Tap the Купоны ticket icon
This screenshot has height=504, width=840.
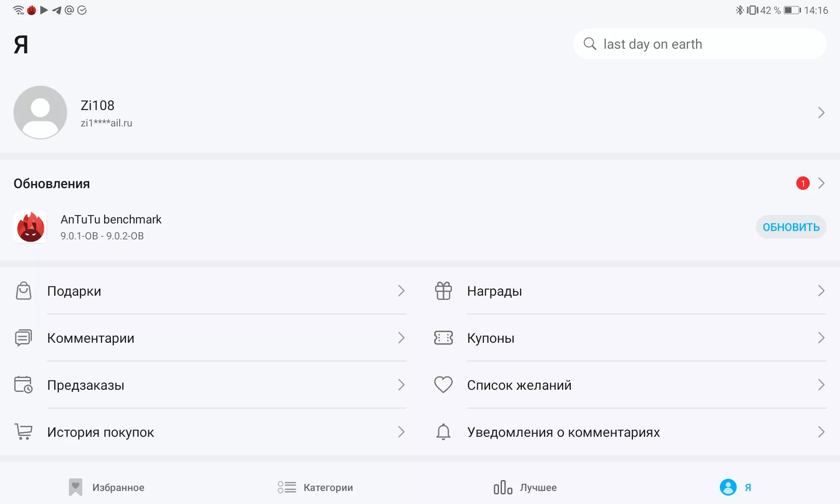[x=444, y=338]
